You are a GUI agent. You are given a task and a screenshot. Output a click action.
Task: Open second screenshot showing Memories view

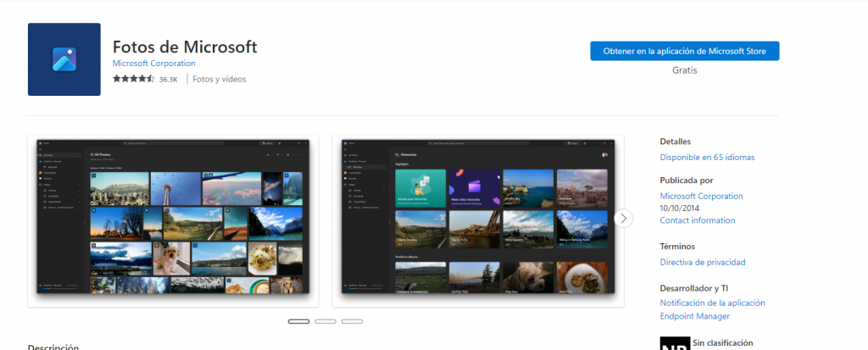point(478,221)
